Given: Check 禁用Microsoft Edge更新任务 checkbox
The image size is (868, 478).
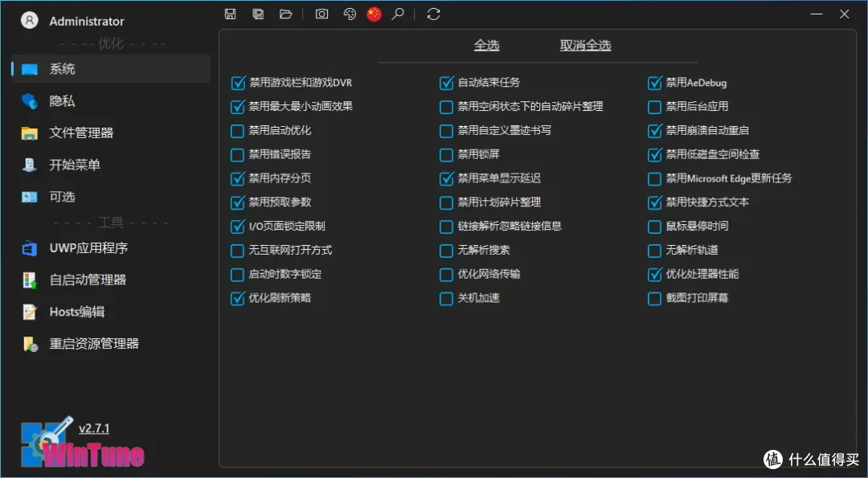Looking at the screenshot, I should click(x=654, y=178).
